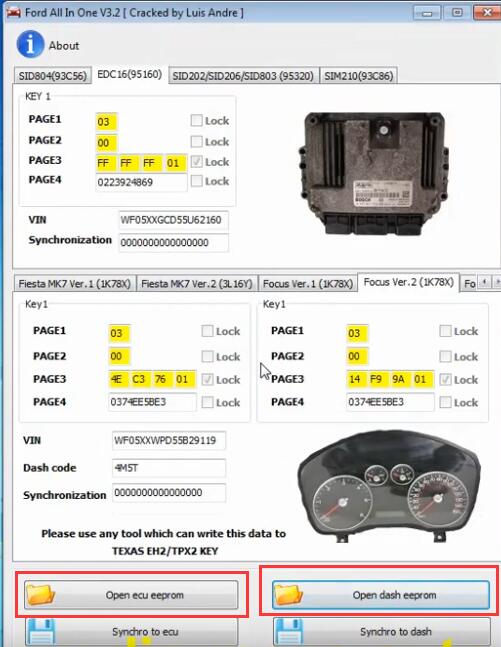Click right dash PAGE3 value 14
The height and width of the screenshot is (647, 501).
coord(357,379)
